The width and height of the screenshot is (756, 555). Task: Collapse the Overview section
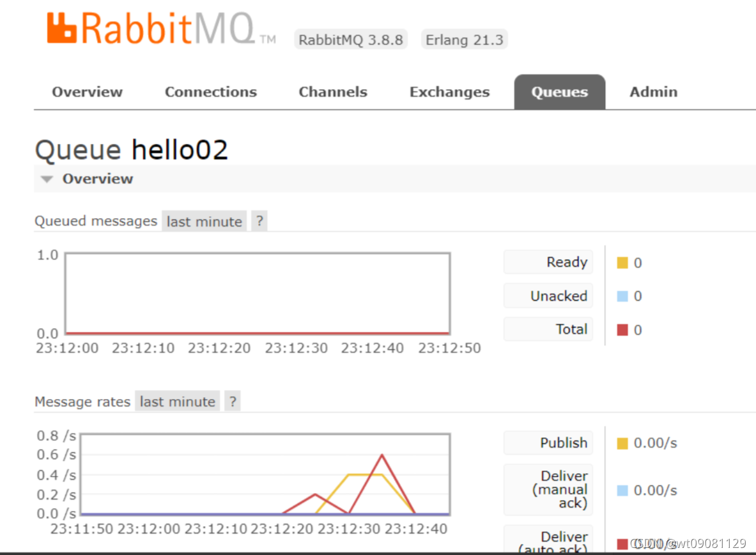click(46, 179)
